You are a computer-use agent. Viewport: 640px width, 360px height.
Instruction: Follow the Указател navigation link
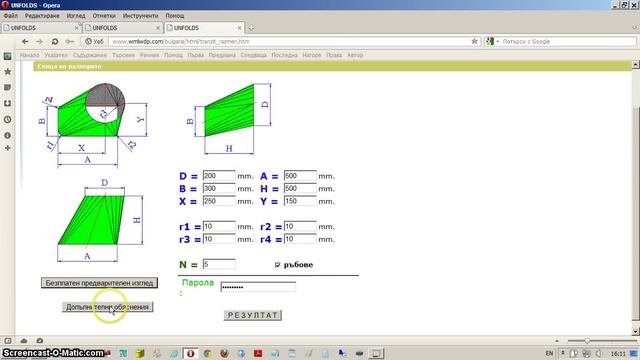tap(56, 55)
